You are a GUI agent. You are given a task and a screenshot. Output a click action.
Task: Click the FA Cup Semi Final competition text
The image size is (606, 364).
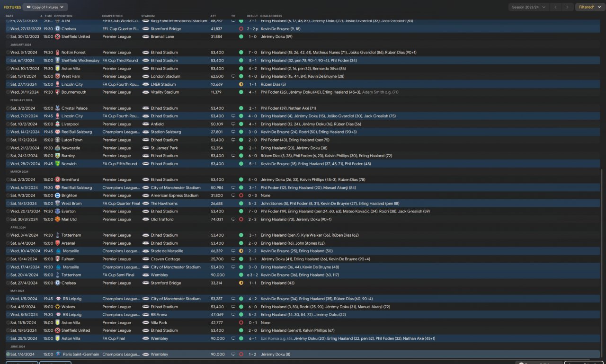point(118,275)
